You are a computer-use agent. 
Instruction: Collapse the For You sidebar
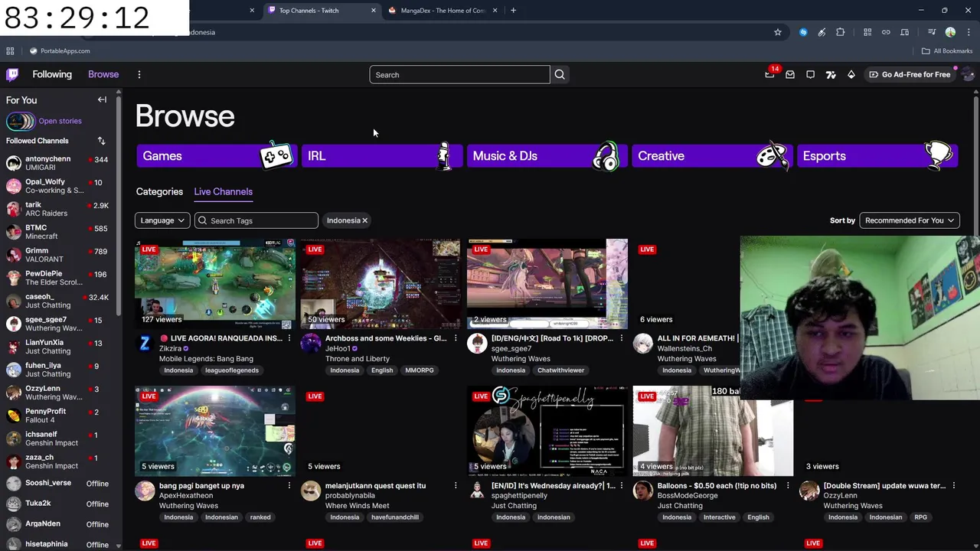102,99
